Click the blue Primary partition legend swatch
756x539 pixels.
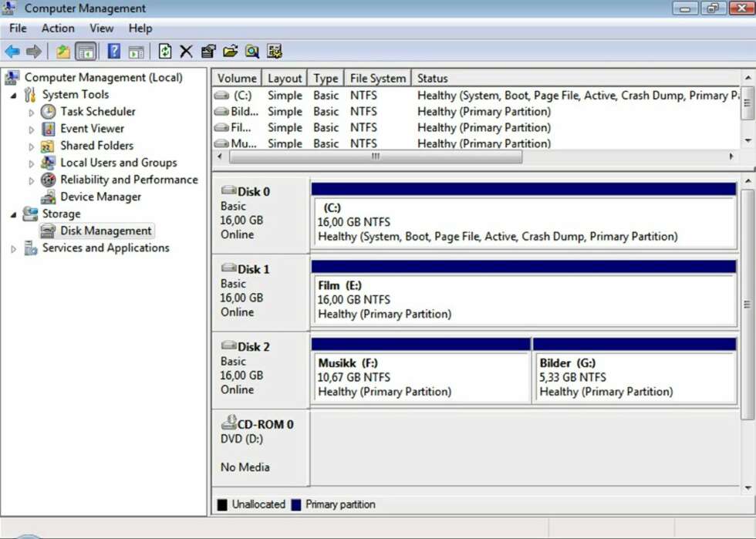(x=296, y=505)
